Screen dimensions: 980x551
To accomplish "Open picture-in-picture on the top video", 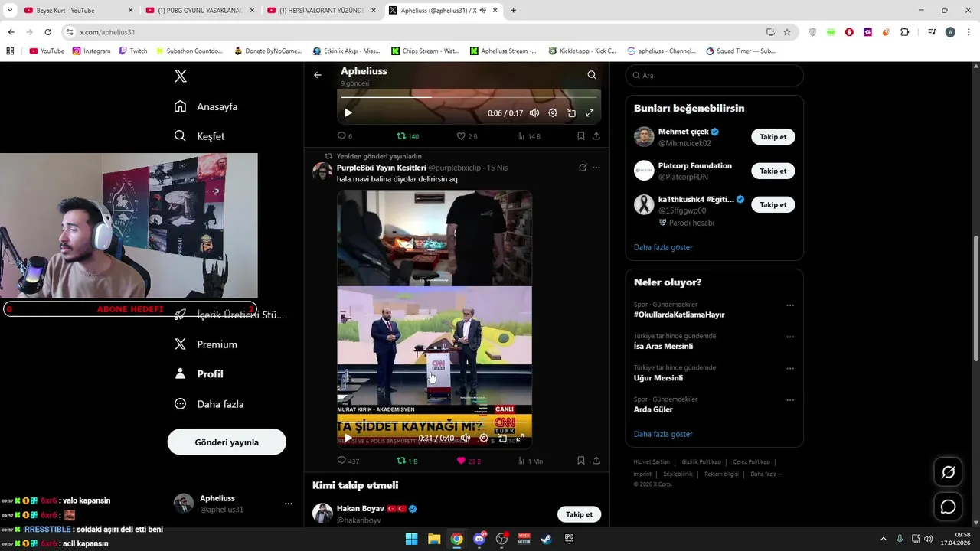I will click(x=571, y=113).
